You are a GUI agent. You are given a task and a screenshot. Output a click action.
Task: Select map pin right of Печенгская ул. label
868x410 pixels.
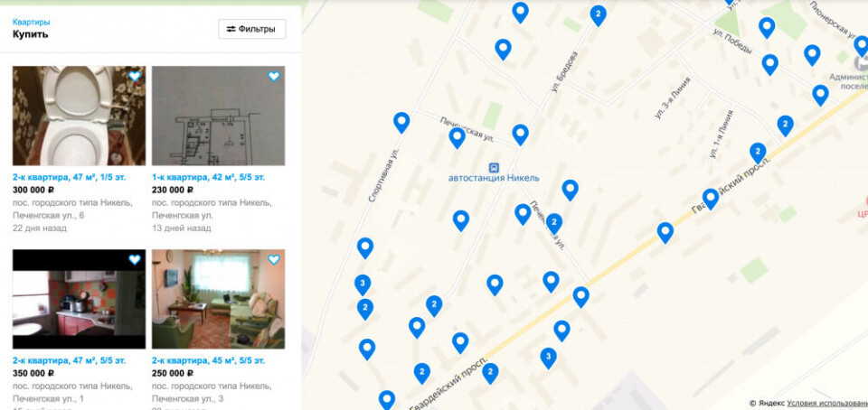click(520, 135)
